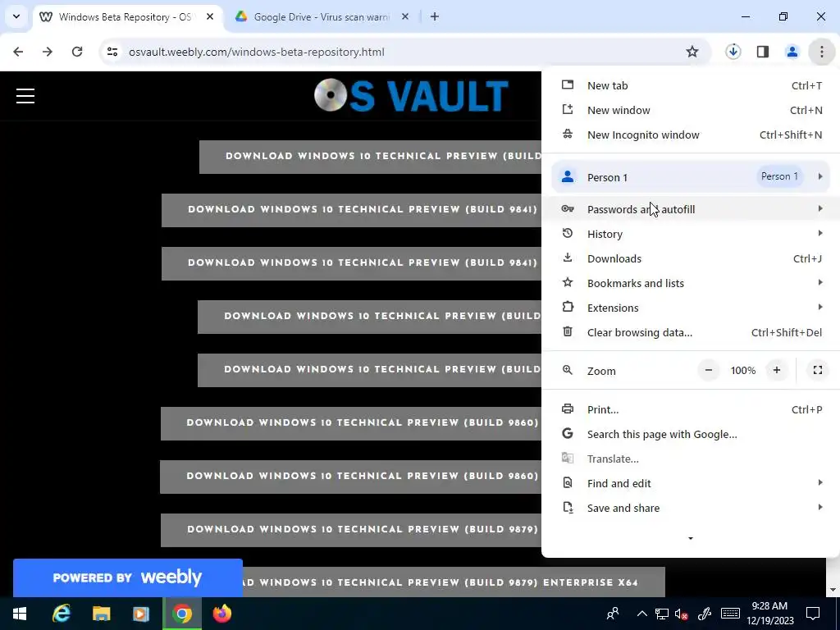
Task: Close the Windows Beta Repository tab
Action: click(210, 16)
